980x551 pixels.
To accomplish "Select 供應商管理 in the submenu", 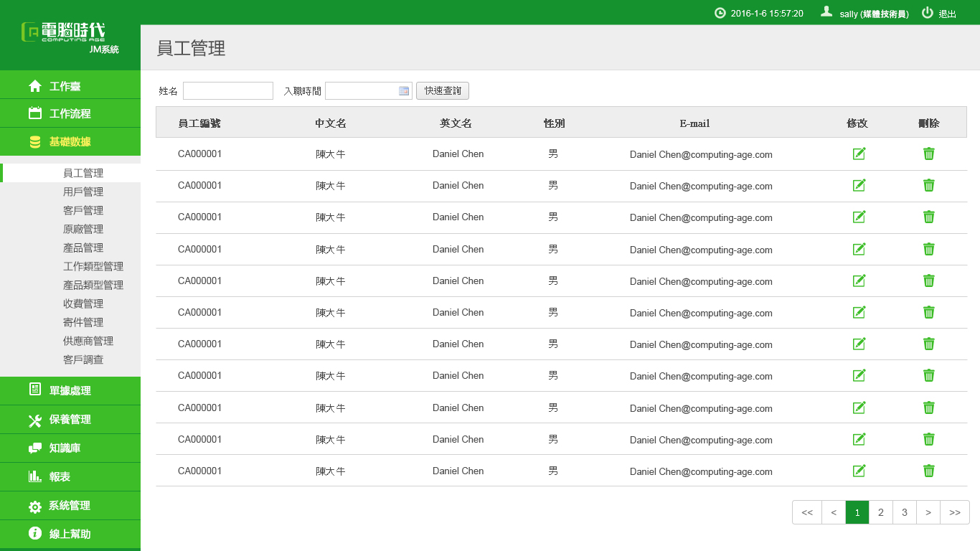I will 88,341.
